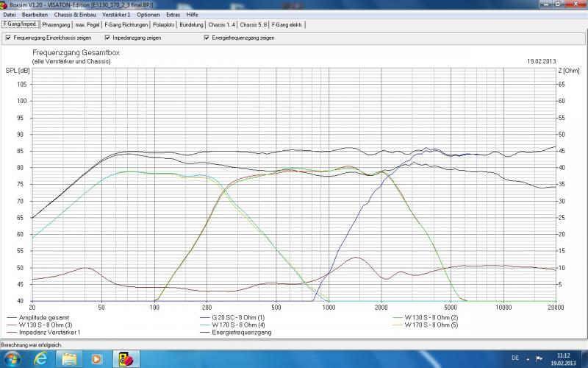Select the F-Gang elektr. tab

tap(287, 25)
